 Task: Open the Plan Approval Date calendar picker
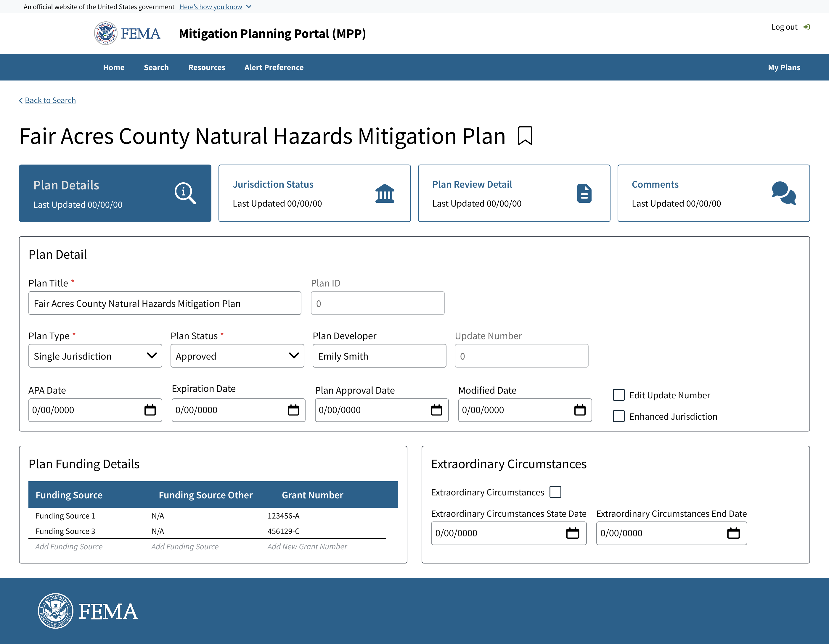(x=436, y=410)
